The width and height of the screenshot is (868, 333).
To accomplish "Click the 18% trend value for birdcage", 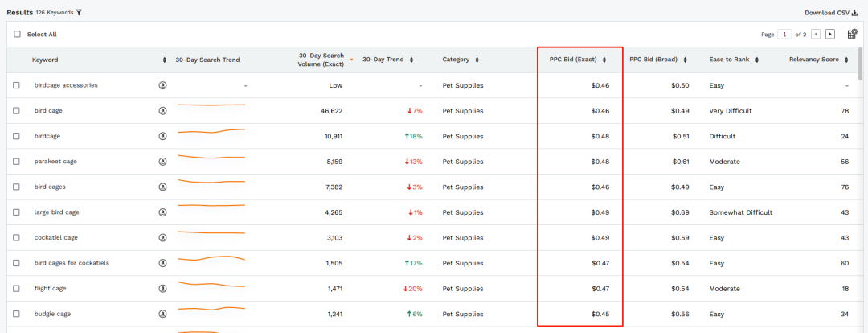I will pos(415,136).
